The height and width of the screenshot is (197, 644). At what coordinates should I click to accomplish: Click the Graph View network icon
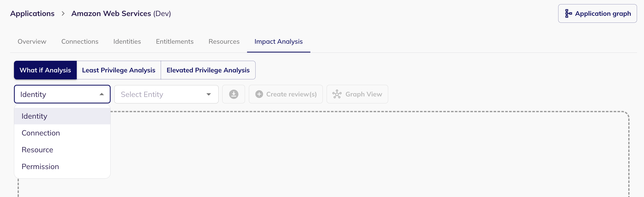[x=337, y=94]
